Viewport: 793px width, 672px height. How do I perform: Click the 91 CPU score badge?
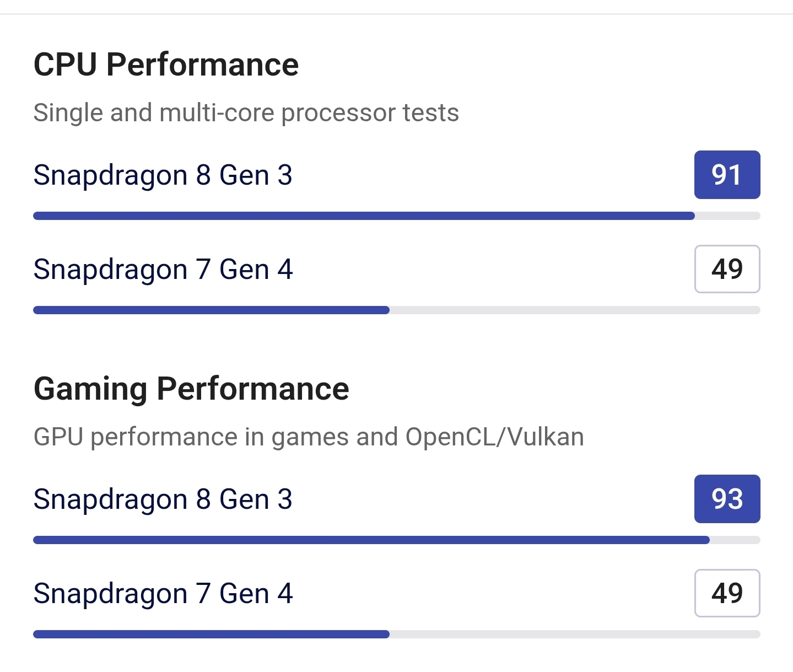point(727,175)
